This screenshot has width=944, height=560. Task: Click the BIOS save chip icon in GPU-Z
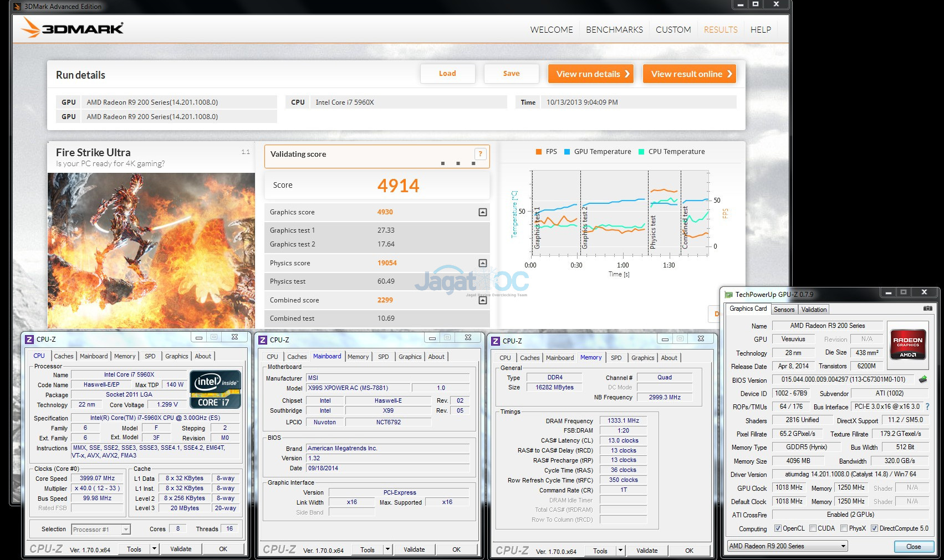click(923, 380)
